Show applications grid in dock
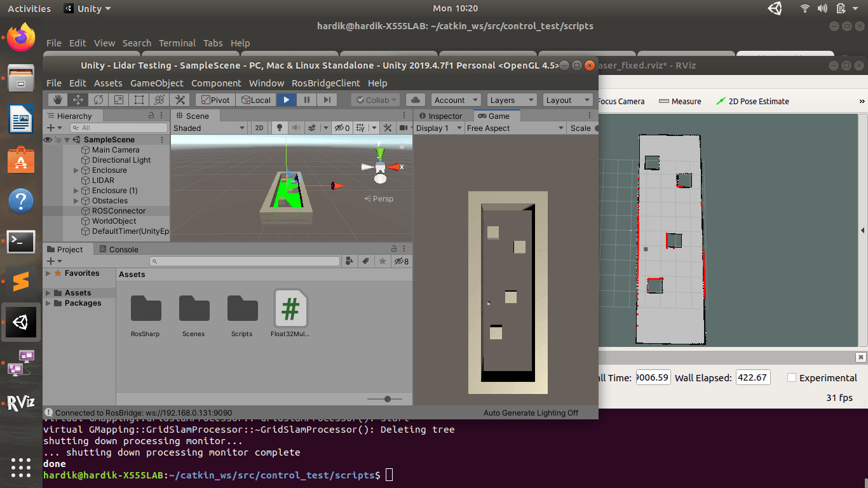This screenshot has width=868, height=488. [x=21, y=467]
